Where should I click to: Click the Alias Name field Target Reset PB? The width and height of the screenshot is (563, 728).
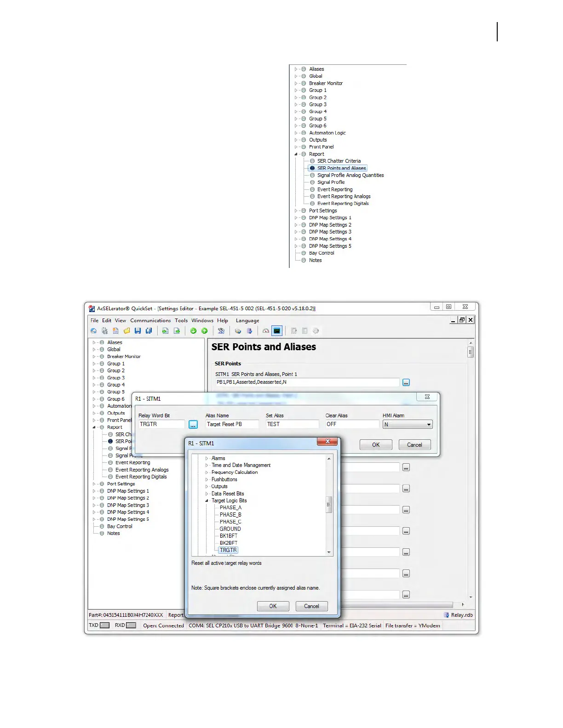tap(232, 425)
